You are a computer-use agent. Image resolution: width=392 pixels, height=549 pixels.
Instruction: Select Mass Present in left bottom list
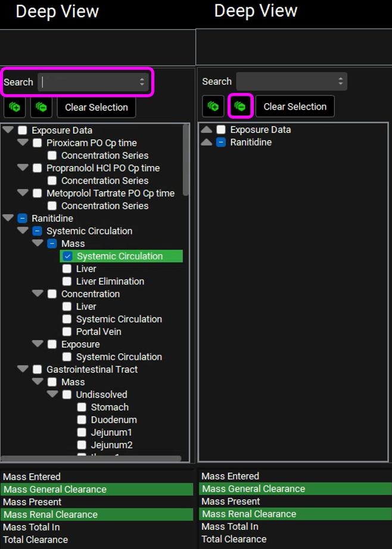pos(32,502)
